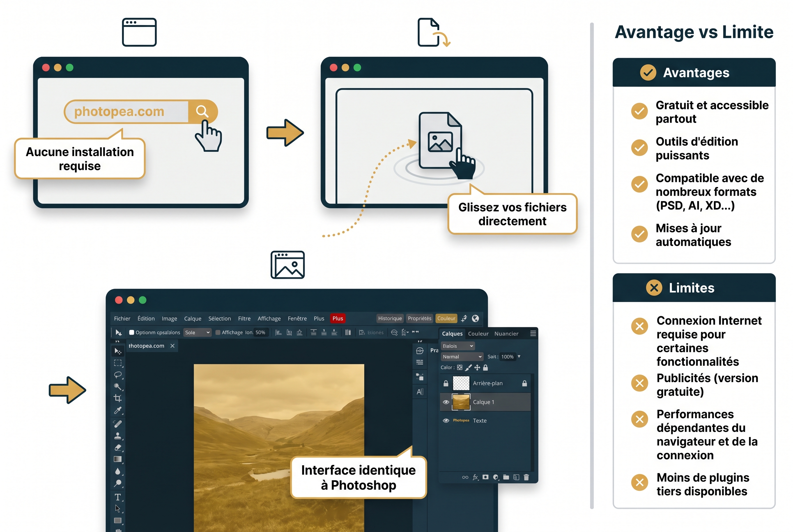
Task: Click the character panel A icon in side strip
Action: pyautogui.click(x=420, y=391)
